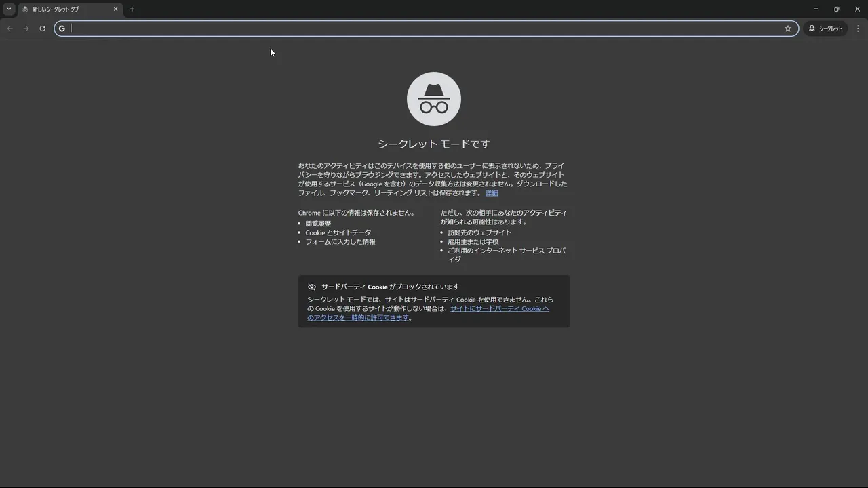Bookmark this tab with star icon

(788, 28)
